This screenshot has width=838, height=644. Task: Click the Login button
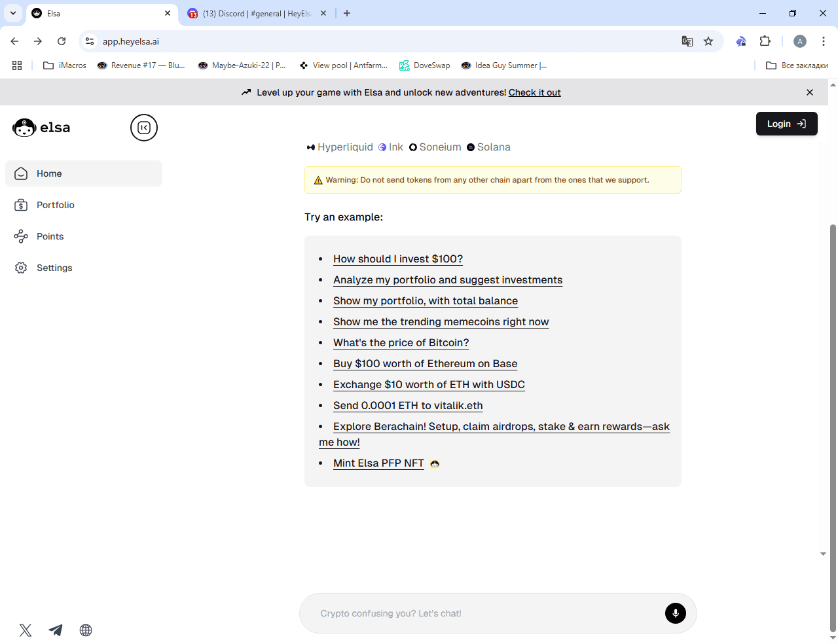(x=786, y=124)
